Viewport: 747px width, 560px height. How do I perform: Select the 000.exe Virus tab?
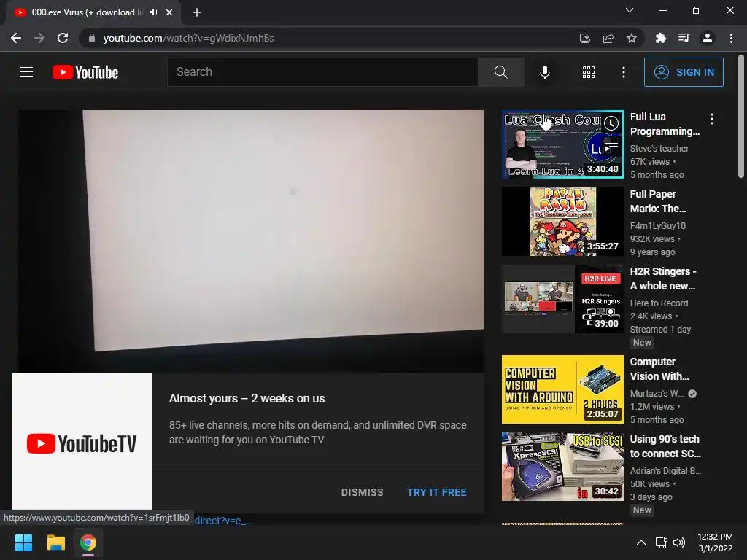click(x=86, y=12)
